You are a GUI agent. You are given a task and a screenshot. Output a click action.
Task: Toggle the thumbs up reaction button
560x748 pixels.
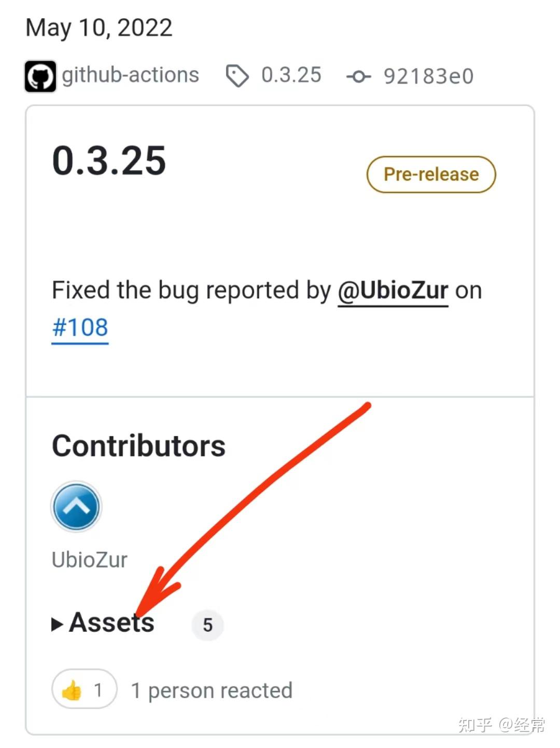tap(84, 690)
